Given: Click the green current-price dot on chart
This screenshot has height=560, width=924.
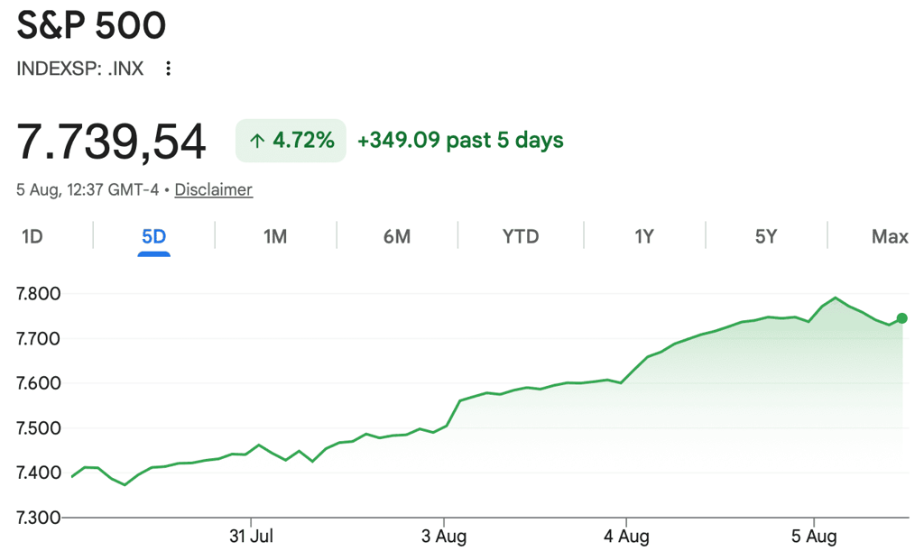Looking at the screenshot, I should (x=901, y=318).
